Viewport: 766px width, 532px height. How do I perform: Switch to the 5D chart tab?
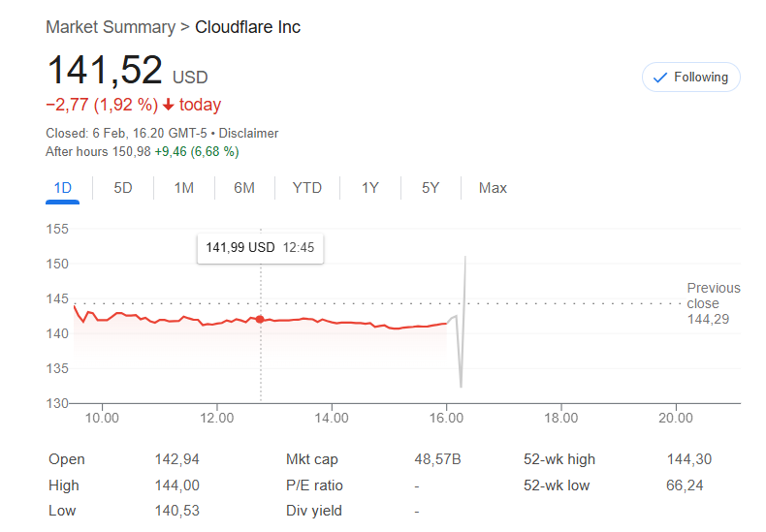123,188
